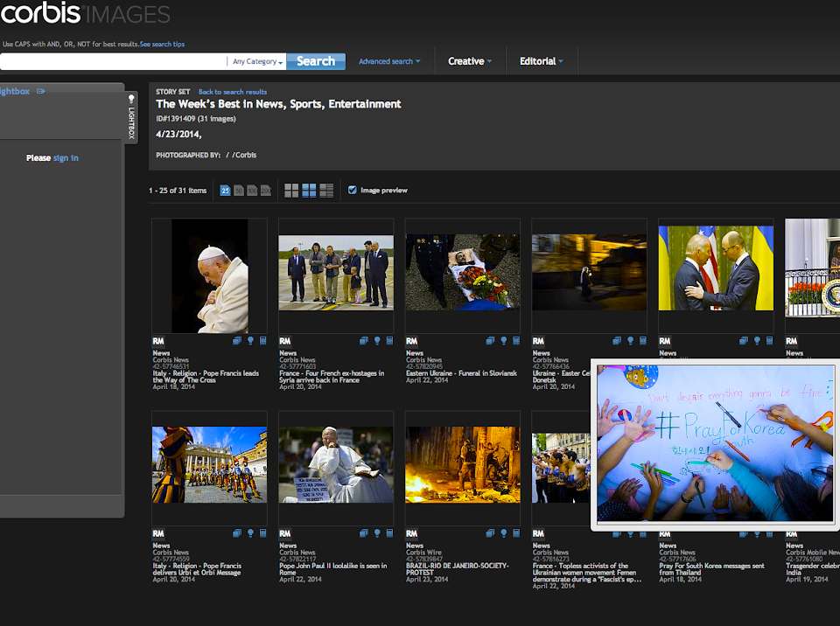Open caption 'Pope Francis delivers Urbi et Orbi'

pyautogui.click(x=197, y=569)
